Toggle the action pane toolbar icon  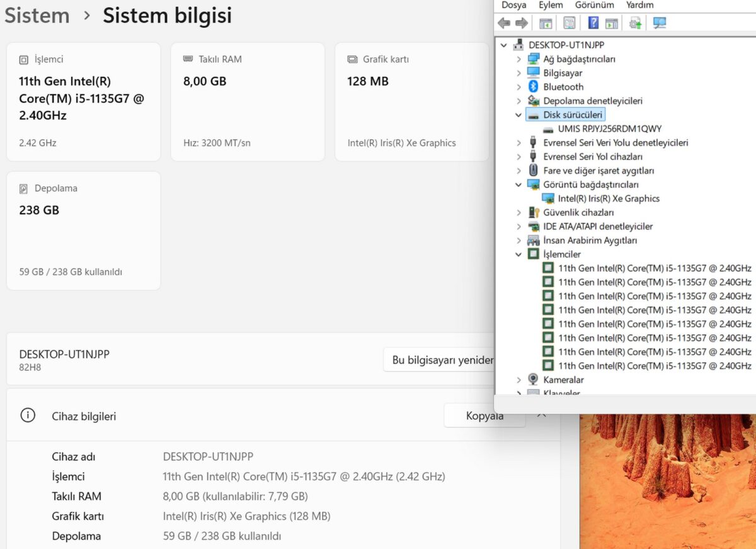(x=611, y=23)
